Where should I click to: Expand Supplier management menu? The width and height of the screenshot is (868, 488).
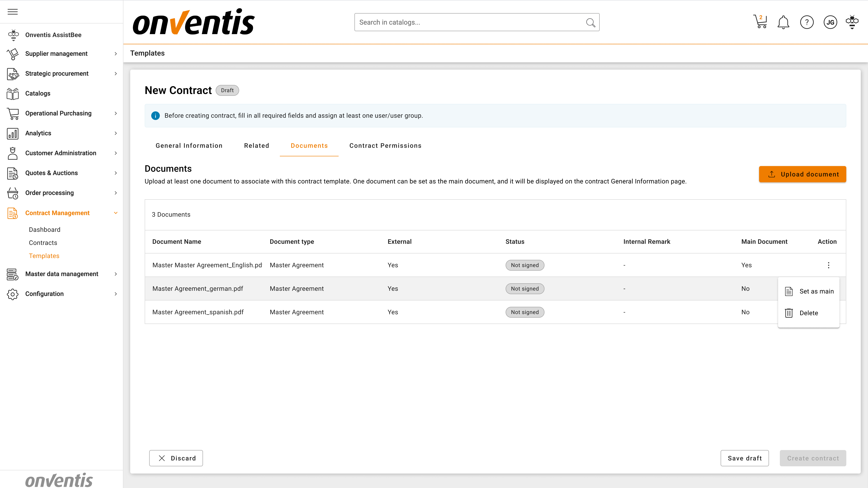(x=56, y=54)
